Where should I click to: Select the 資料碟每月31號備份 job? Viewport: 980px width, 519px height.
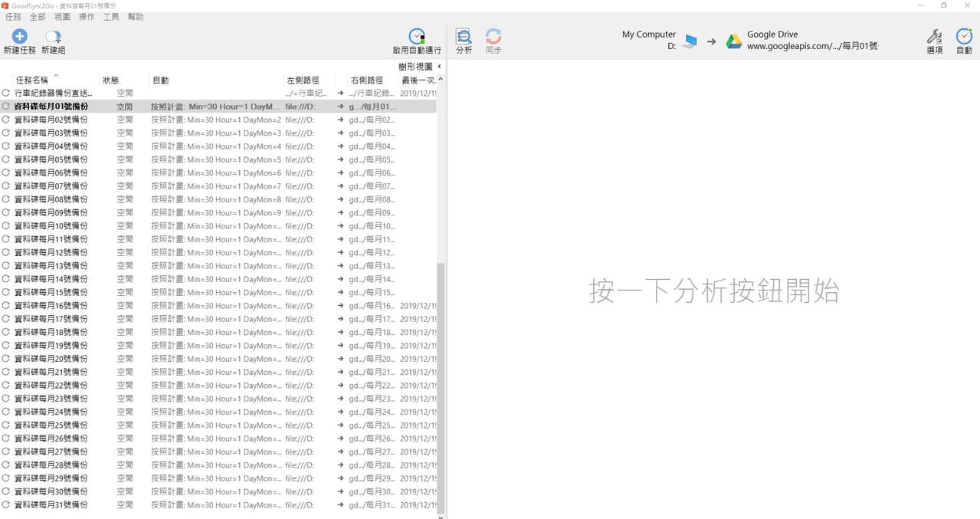51,504
